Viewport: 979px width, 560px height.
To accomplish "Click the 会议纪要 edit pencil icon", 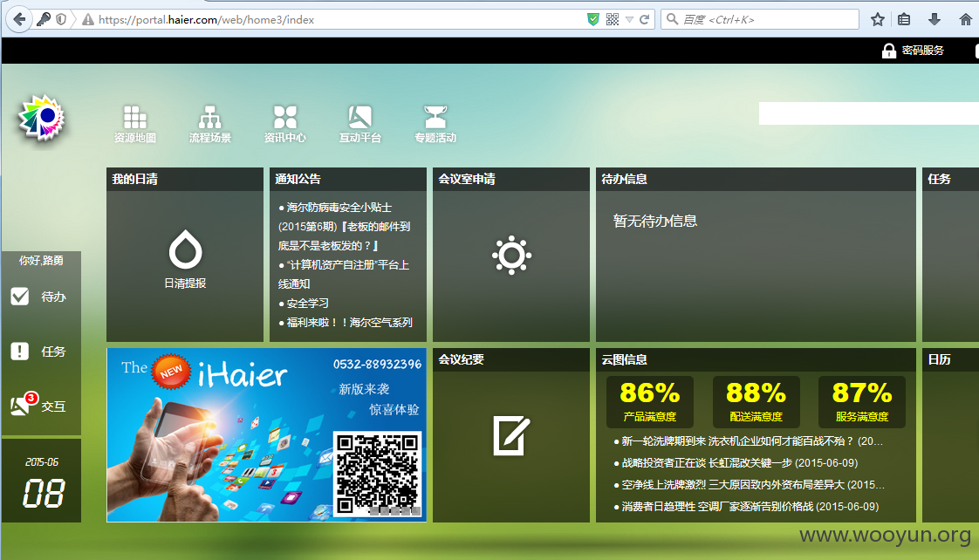I will pos(511,436).
